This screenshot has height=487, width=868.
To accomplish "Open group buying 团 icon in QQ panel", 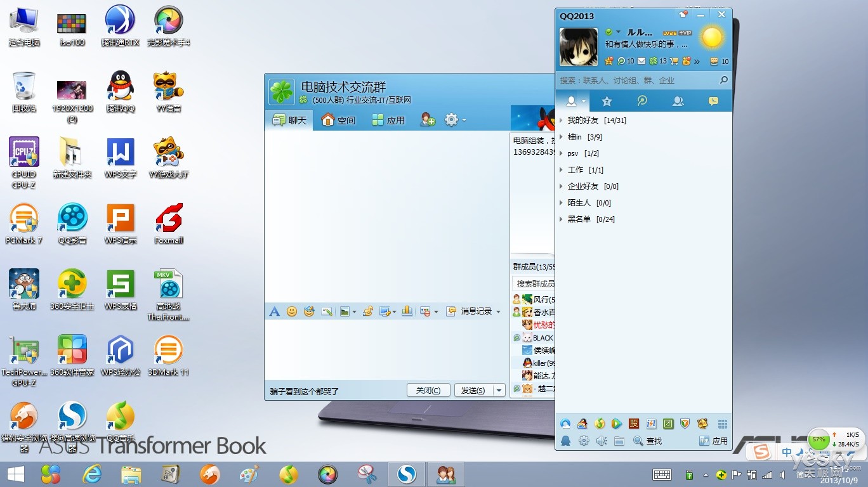I will 668,424.
